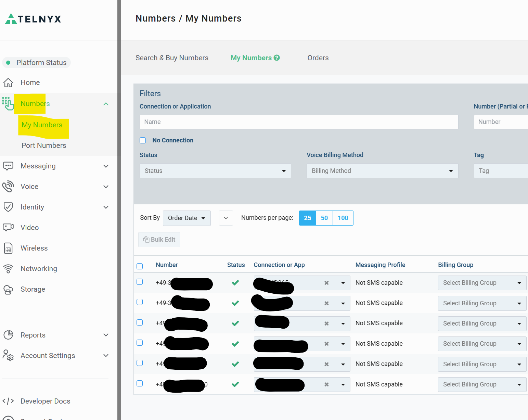Click the Voice phone icon
528x420 pixels.
(8, 187)
